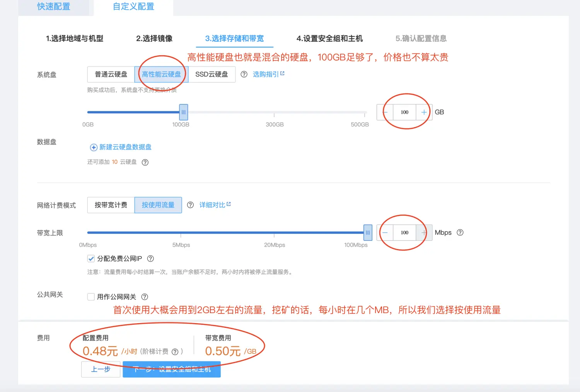The height and width of the screenshot is (392, 580).
Task: Enable the 分配免费公网IP checkbox
Action: tap(91, 259)
